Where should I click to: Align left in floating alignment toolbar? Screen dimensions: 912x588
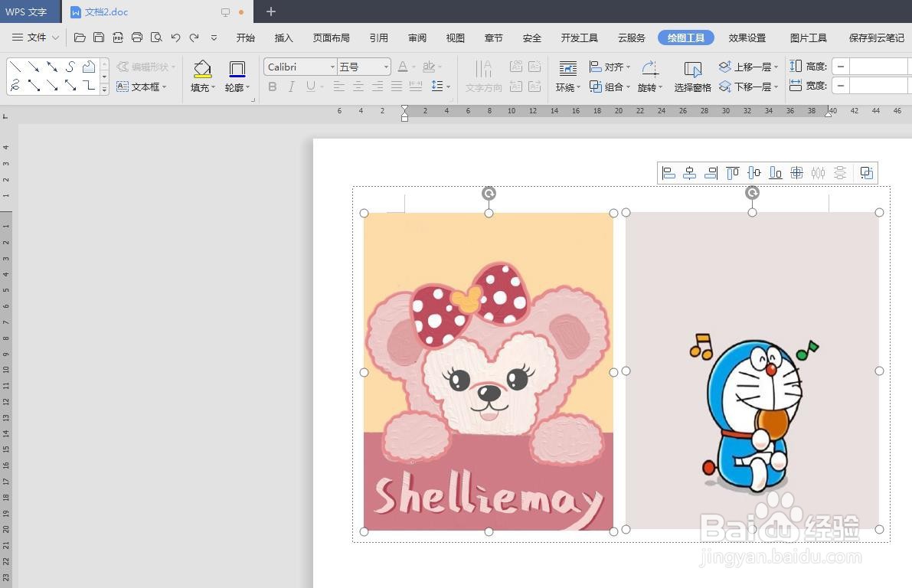(x=669, y=173)
